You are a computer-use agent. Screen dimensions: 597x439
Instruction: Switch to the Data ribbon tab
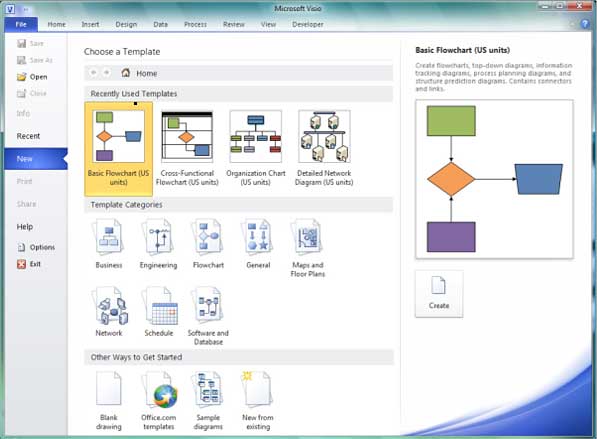tap(160, 24)
